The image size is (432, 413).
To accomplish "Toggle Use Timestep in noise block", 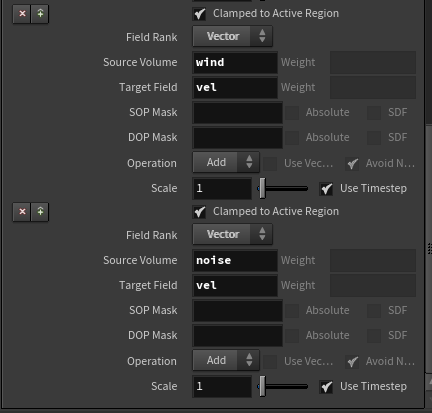I will pos(326,387).
